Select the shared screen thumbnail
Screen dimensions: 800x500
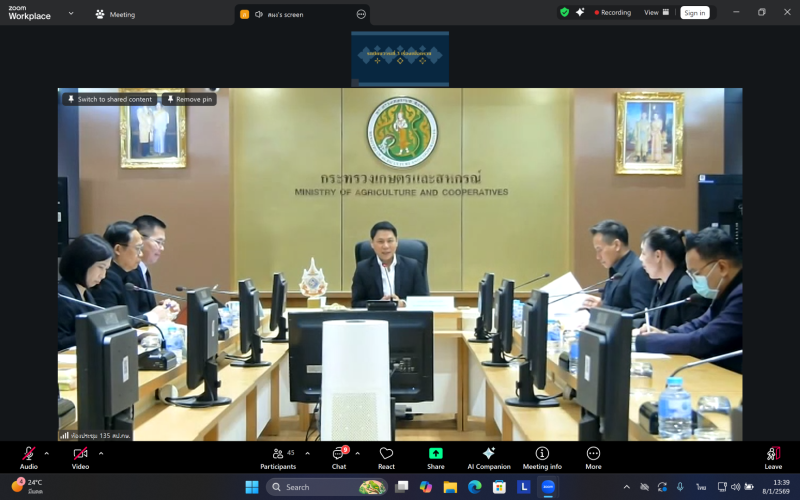pos(400,59)
